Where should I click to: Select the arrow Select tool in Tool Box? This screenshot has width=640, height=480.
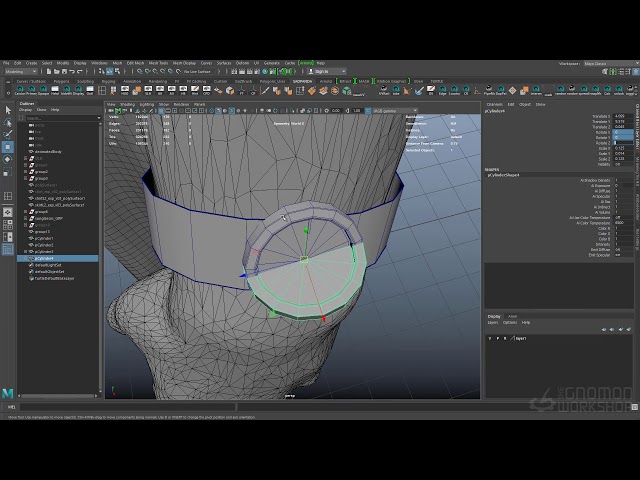pyautogui.click(x=8, y=110)
